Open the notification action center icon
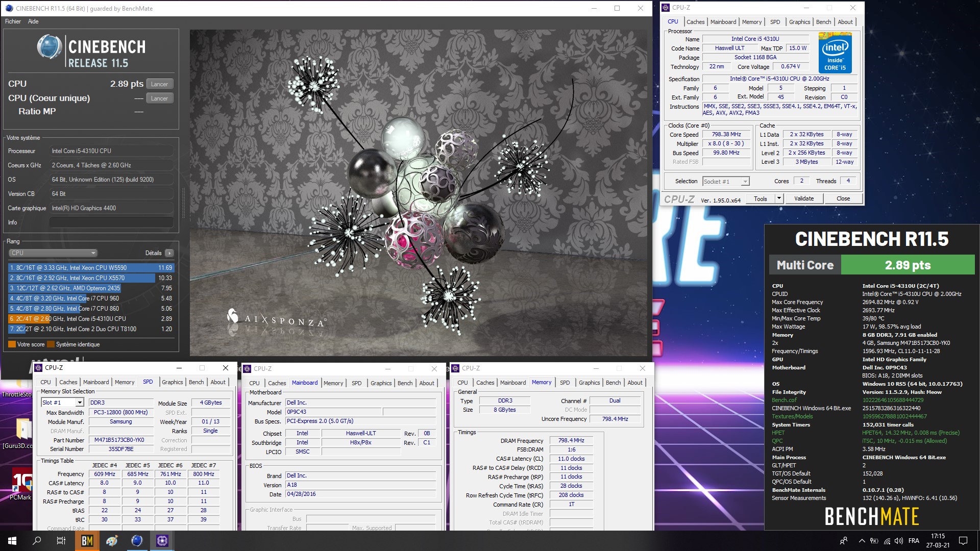Screen dimensions: 980x551 click(963, 541)
